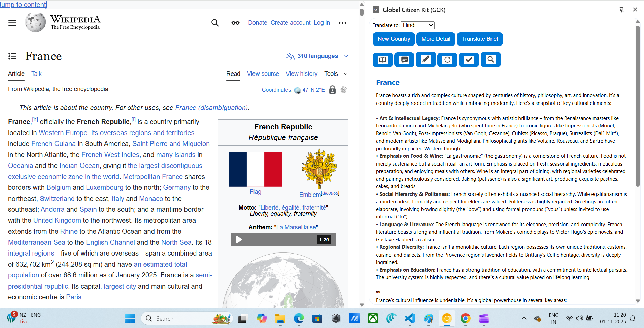
Task: Open the taskbar clock and date
Action: 613,318
